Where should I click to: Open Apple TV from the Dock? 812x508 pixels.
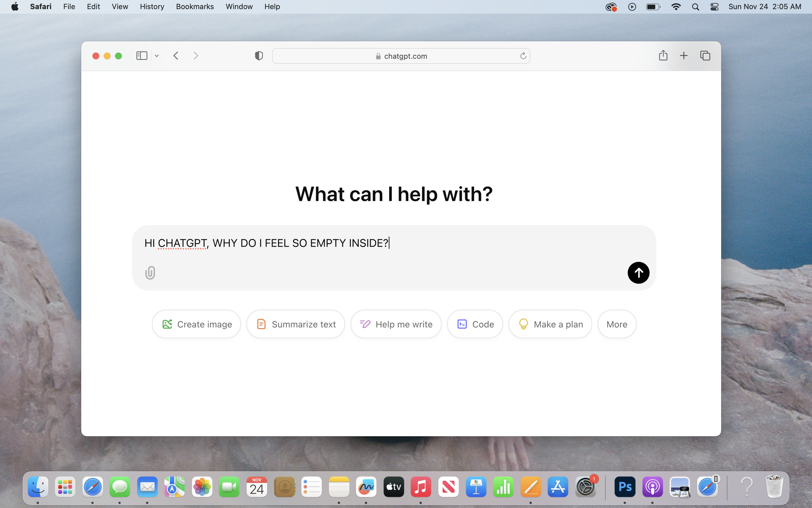[394, 486]
